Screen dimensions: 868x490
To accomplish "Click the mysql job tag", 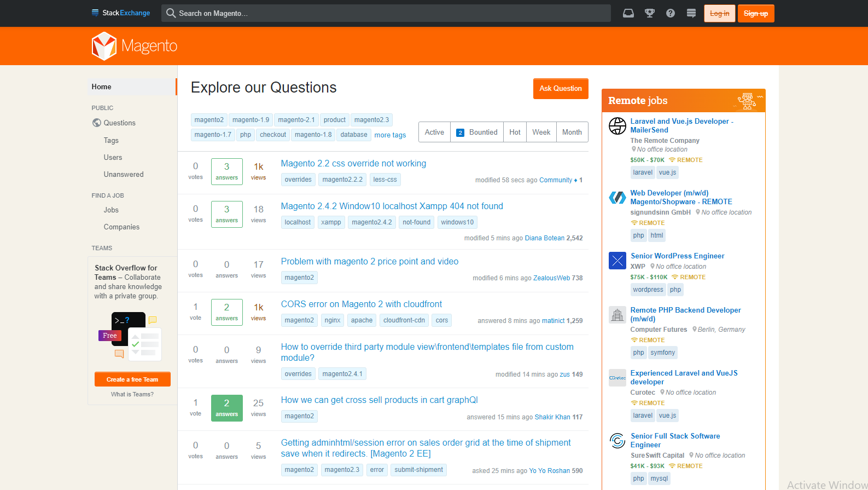I will pos(659,479).
